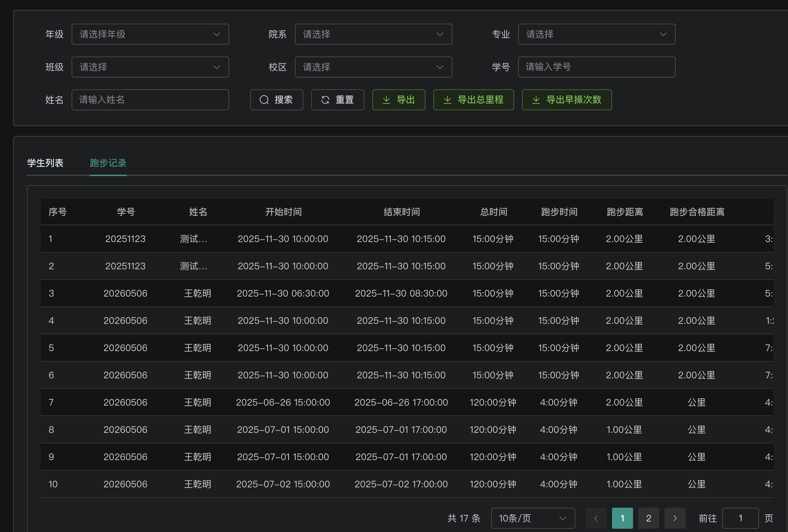Click the 搜索 search button
This screenshot has height=532, width=788.
click(x=277, y=100)
